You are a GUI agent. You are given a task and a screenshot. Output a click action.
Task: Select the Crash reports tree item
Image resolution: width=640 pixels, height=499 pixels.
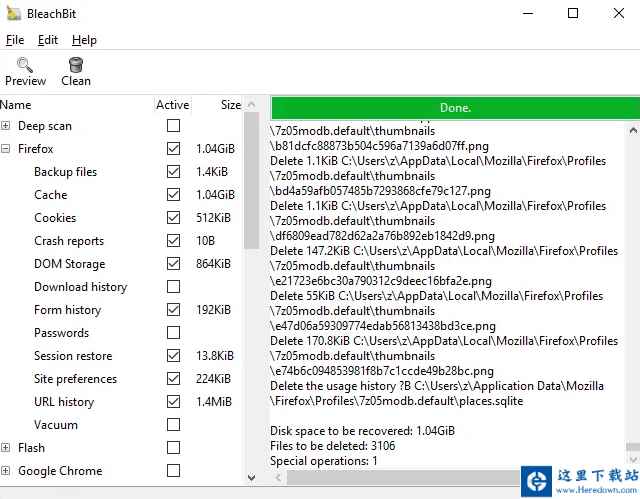69,241
